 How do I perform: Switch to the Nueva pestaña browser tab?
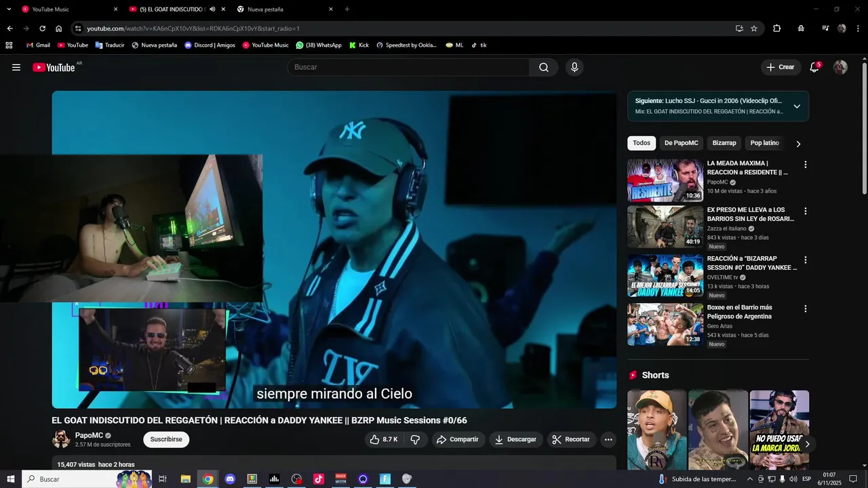click(x=285, y=9)
